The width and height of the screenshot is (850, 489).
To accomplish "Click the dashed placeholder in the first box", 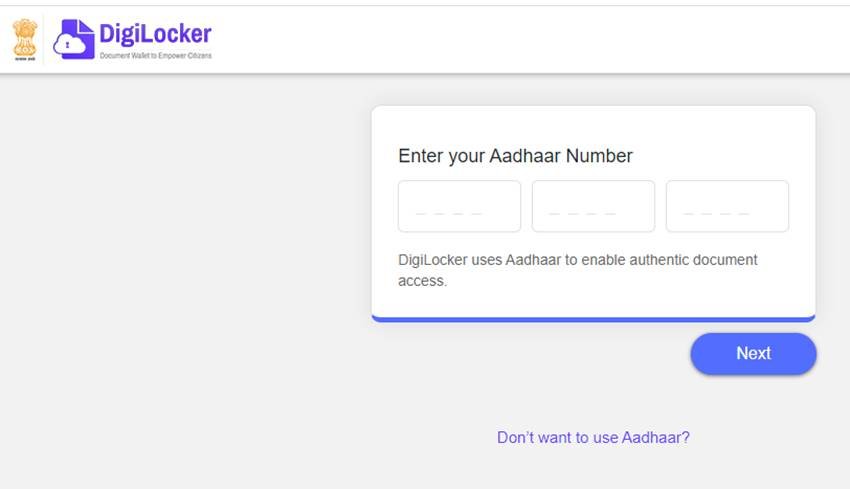I will tap(448, 214).
